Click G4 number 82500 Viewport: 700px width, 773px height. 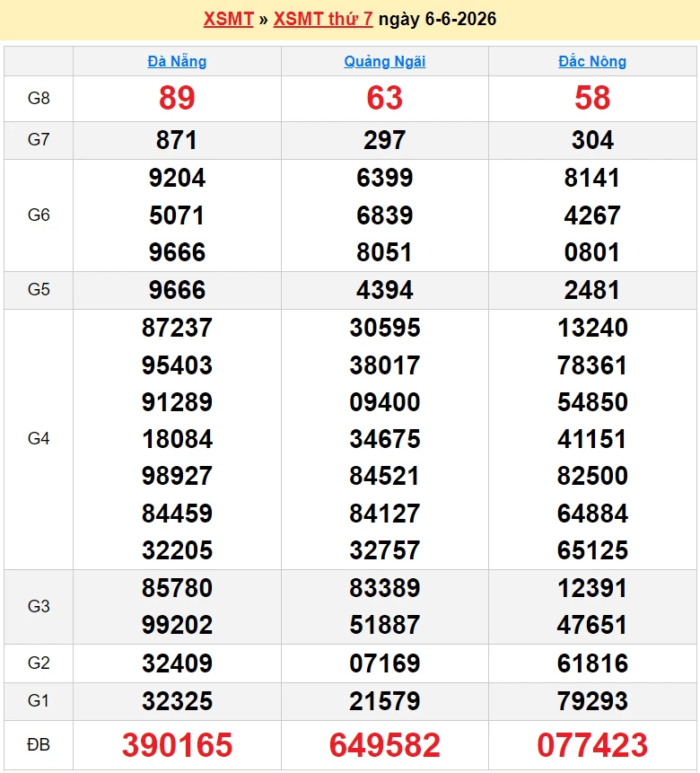tap(592, 476)
